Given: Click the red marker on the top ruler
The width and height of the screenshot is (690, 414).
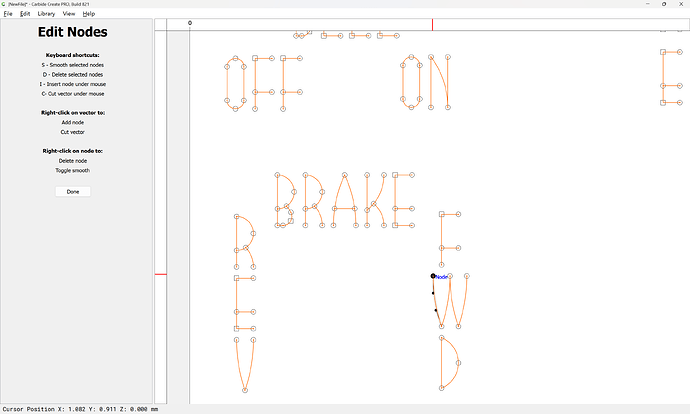Looking at the screenshot, I should 432,24.
